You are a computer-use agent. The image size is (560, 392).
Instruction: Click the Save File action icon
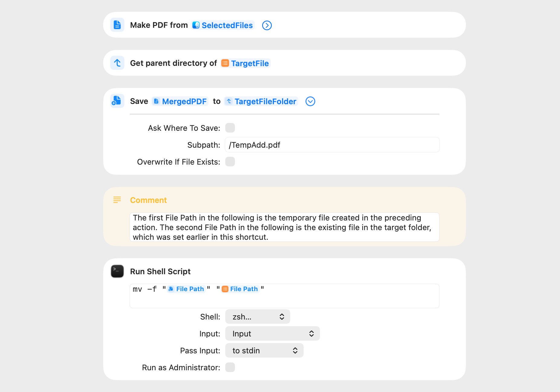coord(117,101)
